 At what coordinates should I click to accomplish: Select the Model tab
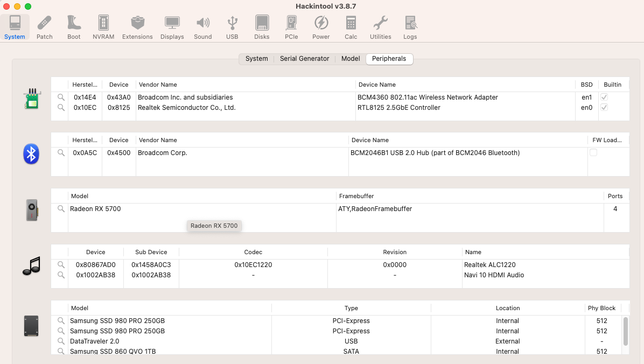click(351, 59)
